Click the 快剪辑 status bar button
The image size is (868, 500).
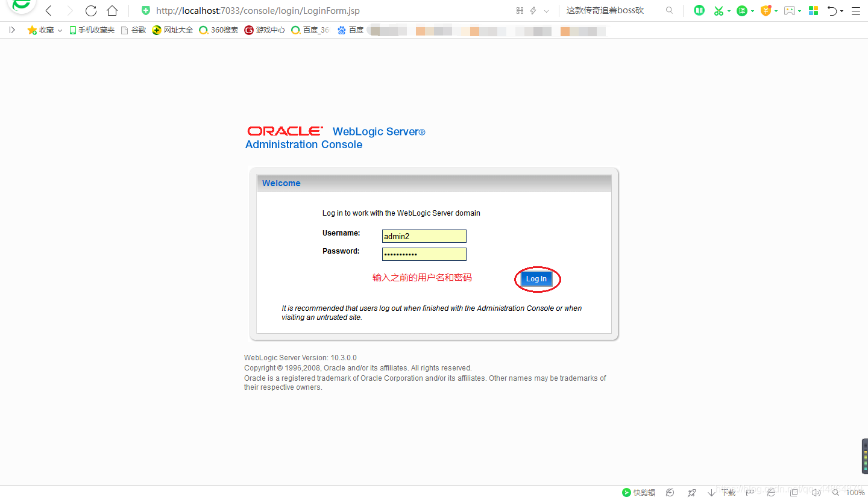(639, 493)
